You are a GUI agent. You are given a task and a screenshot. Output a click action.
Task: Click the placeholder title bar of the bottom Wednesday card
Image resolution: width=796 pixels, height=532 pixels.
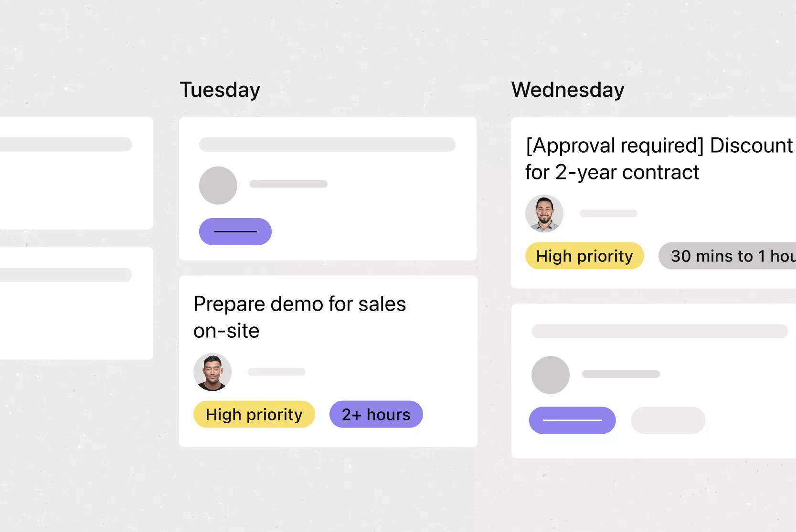[x=660, y=331]
